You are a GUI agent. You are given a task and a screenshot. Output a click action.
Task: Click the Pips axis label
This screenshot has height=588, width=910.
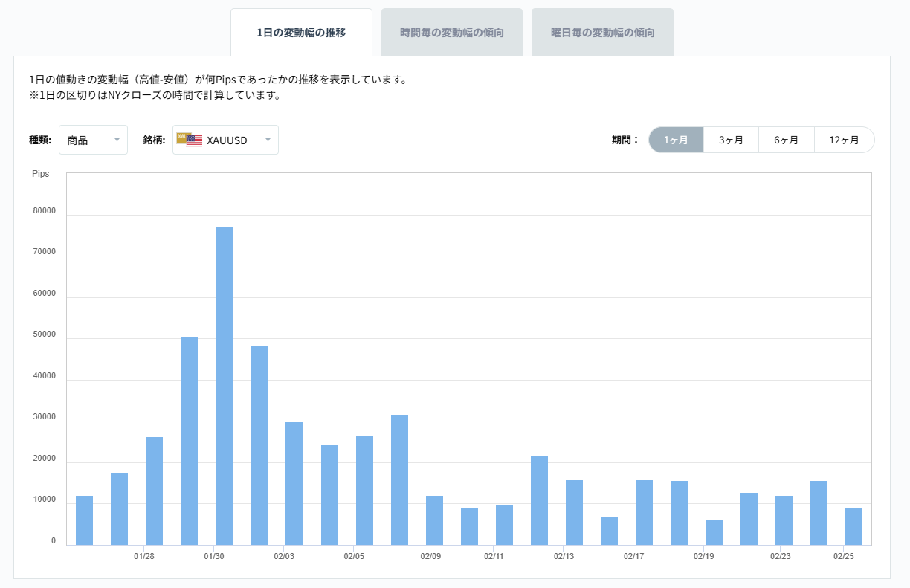click(x=40, y=173)
